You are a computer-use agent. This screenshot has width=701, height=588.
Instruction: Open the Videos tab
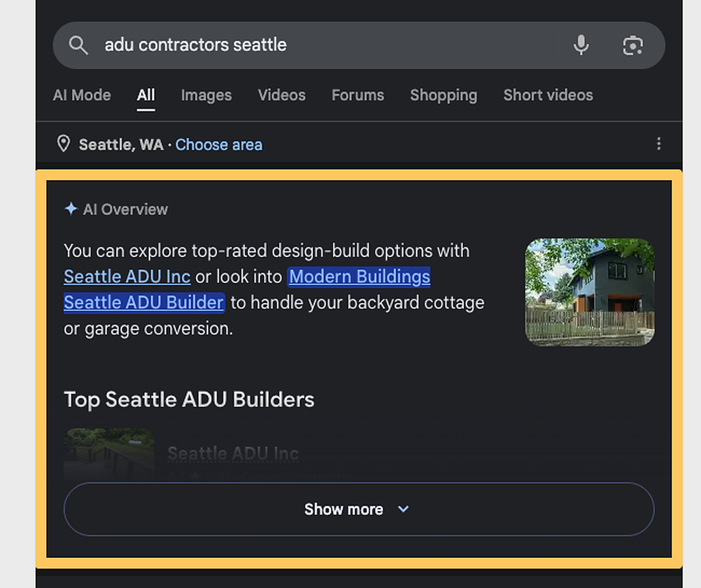tap(281, 95)
